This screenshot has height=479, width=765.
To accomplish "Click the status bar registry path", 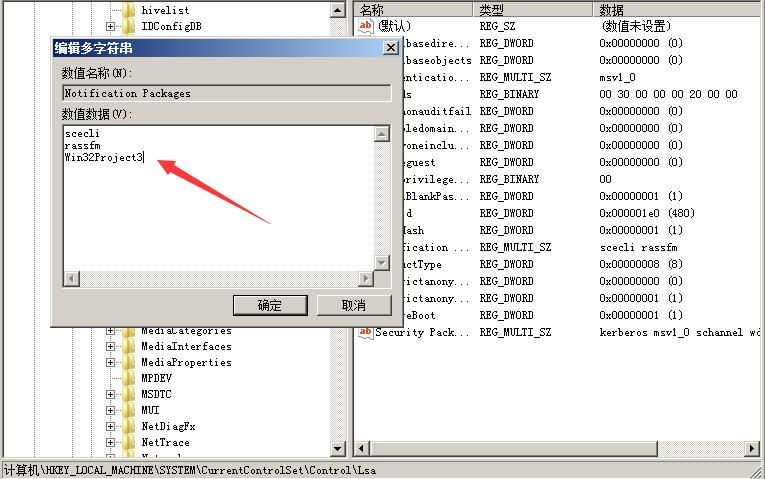I will (x=190, y=470).
